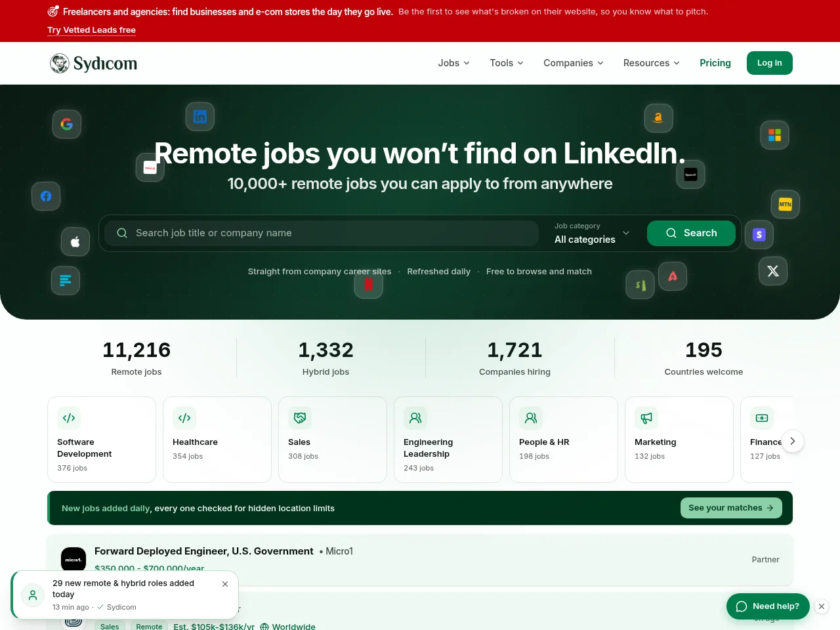Viewport: 840px width, 630px height.
Task: Click the 195 Countries welcome stat
Action: click(x=703, y=358)
